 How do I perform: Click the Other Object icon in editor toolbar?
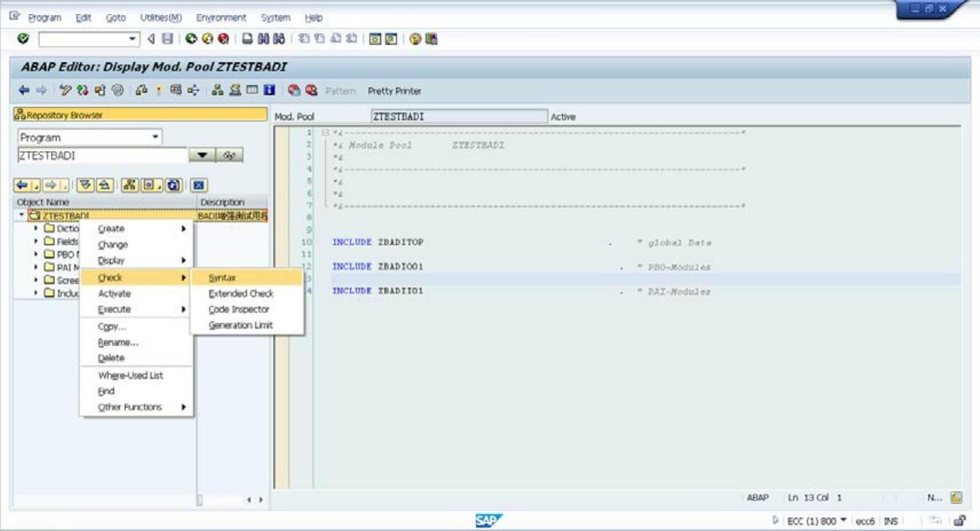[x=100, y=90]
